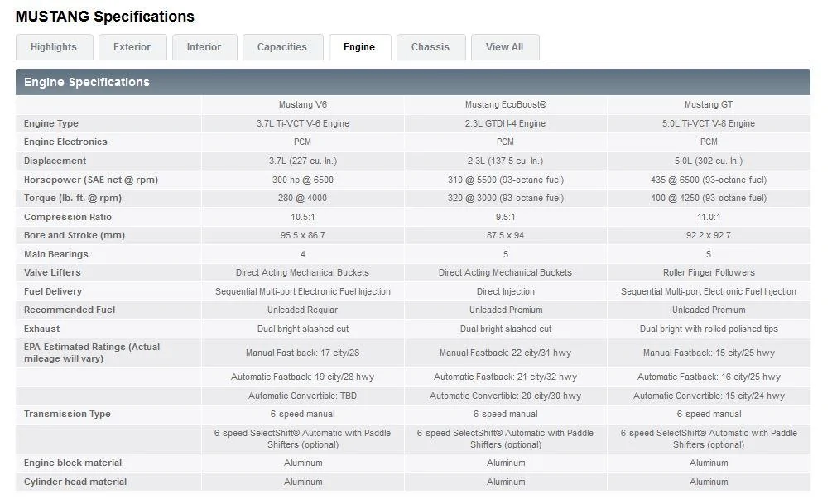The width and height of the screenshot is (832, 504).
Task: Click the 3.7L (227 cu. In.) value
Action: click(x=303, y=161)
